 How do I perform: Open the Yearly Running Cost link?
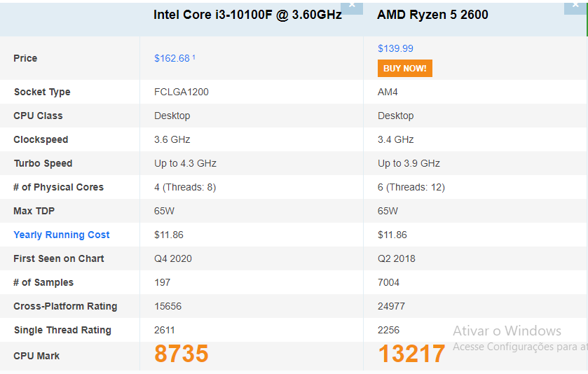62,235
